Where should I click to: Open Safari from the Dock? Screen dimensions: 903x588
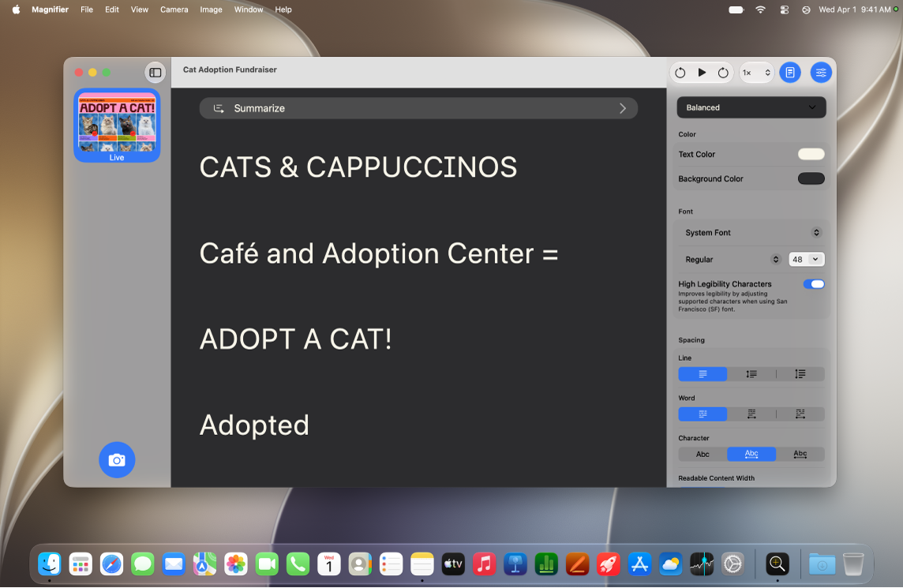coord(111,564)
